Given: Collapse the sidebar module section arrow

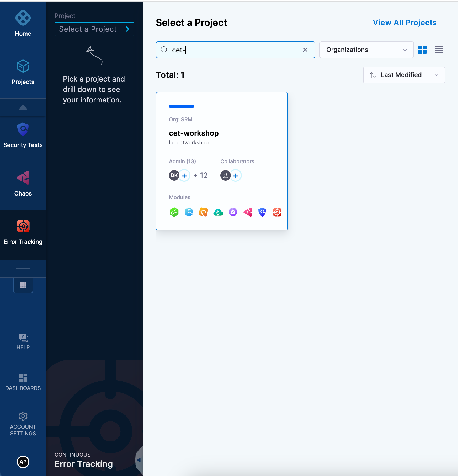Looking at the screenshot, I should [23, 107].
